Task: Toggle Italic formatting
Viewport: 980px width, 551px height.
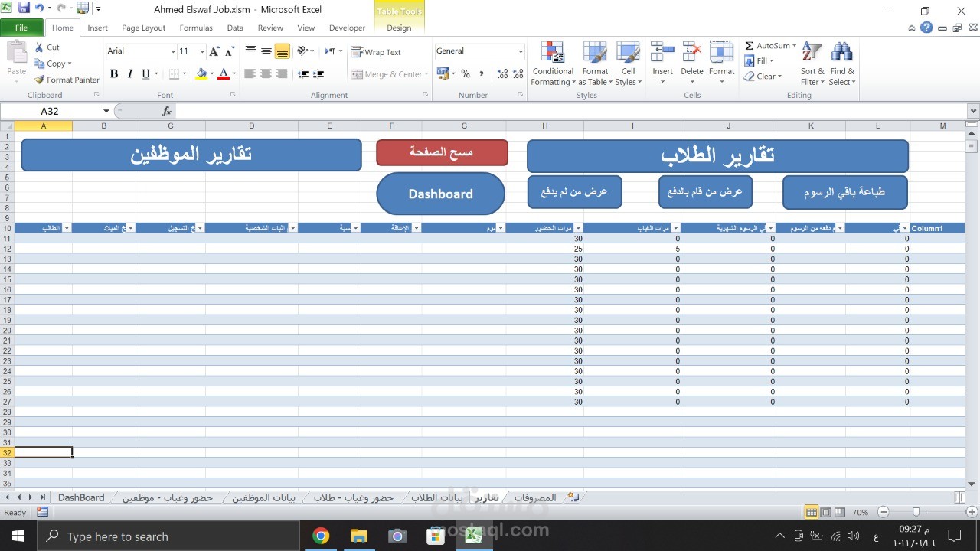Action: pos(129,74)
